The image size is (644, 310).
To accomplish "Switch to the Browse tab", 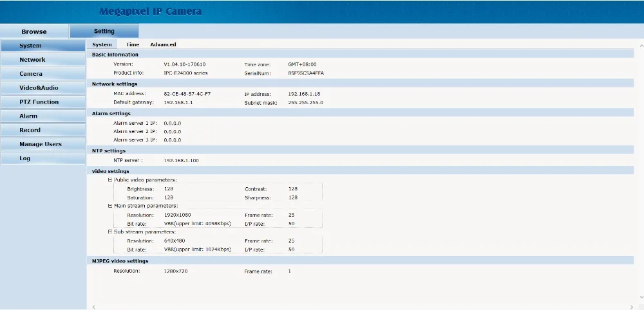I will 34,32.
